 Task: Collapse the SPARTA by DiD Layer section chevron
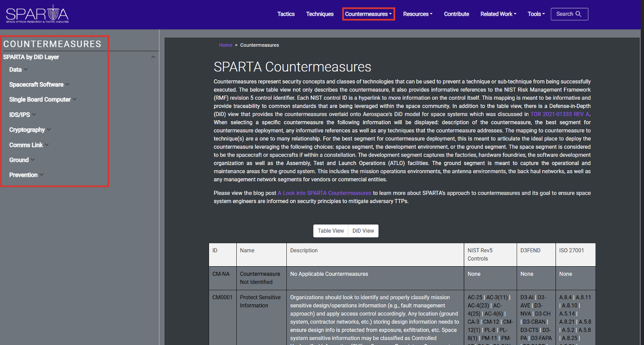tap(153, 57)
